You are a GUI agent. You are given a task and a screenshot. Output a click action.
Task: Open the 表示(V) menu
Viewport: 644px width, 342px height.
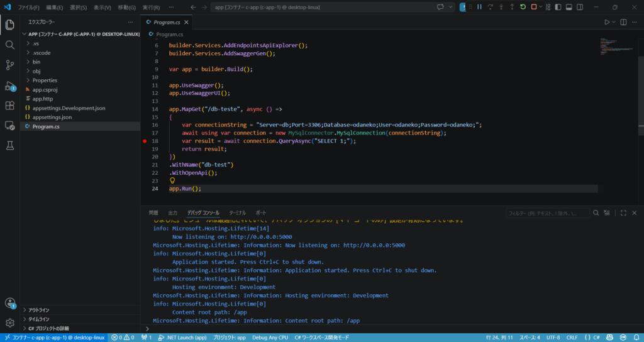(103, 8)
